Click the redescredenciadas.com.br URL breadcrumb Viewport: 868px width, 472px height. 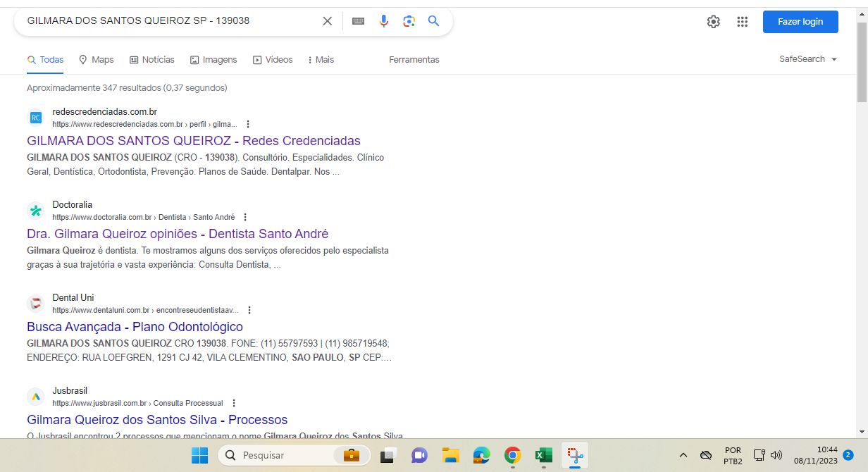[x=144, y=124]
